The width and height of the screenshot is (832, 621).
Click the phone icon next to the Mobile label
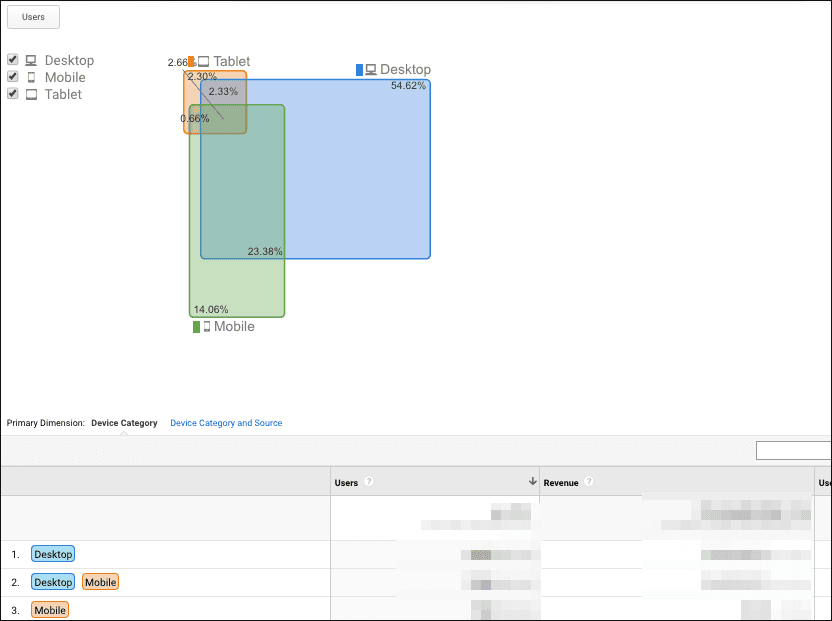[x=206, y=327]
